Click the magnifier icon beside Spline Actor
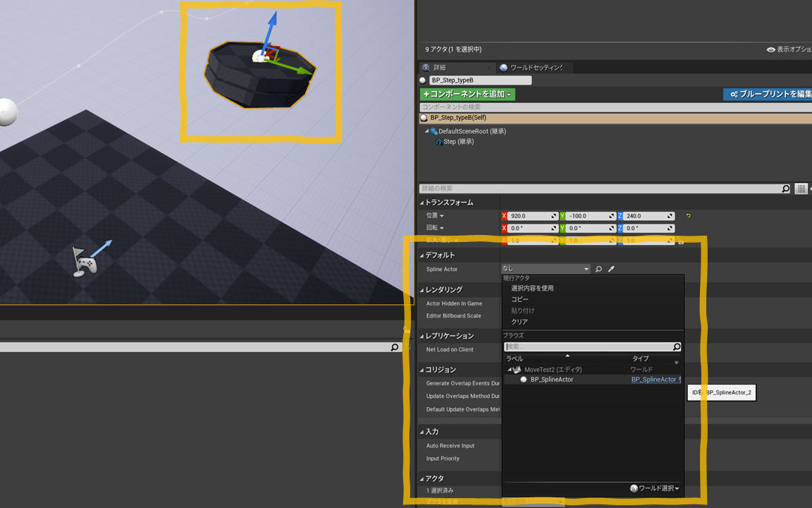Viewport: 812px width, 508px height. [598, 269]
